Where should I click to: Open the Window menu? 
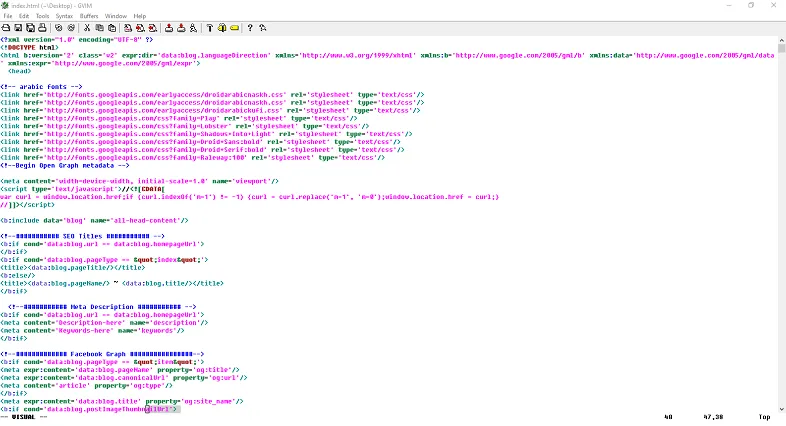coord(116,16)
